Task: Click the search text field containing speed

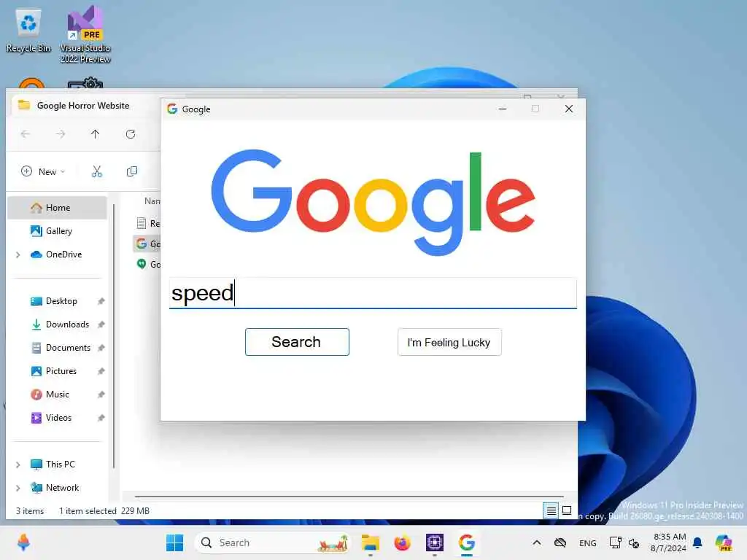Action: pyautogui.click(x=373, y=293)
